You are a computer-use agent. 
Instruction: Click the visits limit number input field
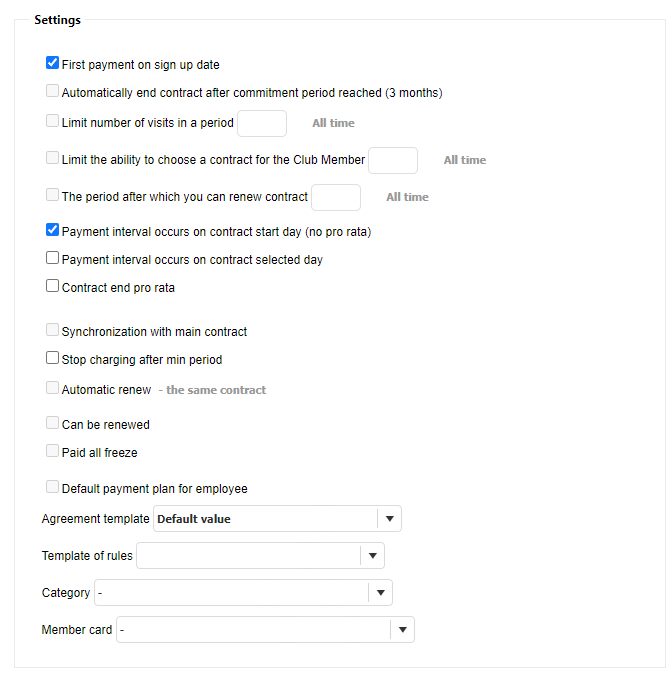coord(262,123)
